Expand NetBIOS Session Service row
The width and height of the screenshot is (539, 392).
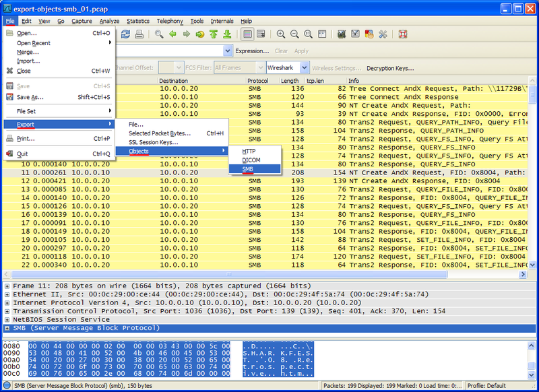[x=7, y=320]
